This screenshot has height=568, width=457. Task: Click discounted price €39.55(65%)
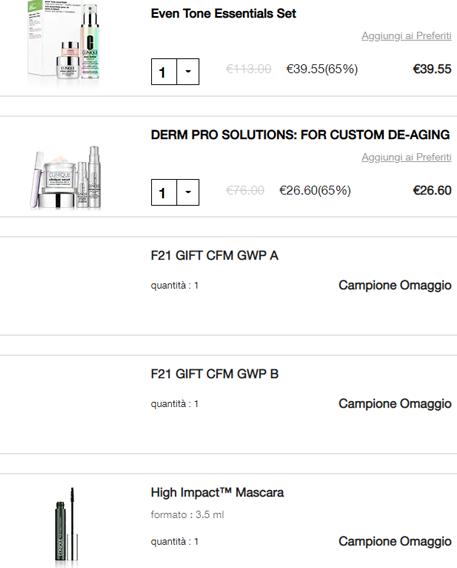(x=322, y=69)
